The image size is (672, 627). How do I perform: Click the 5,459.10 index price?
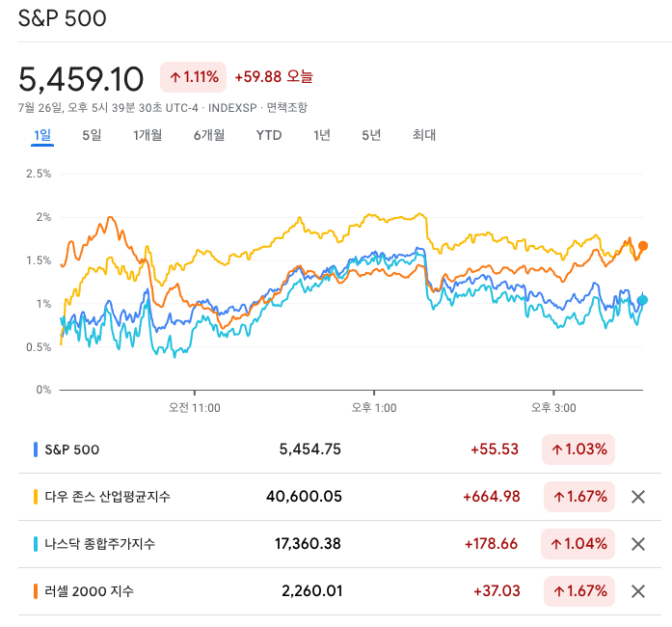pyautogui.click(x=81, y=79)
